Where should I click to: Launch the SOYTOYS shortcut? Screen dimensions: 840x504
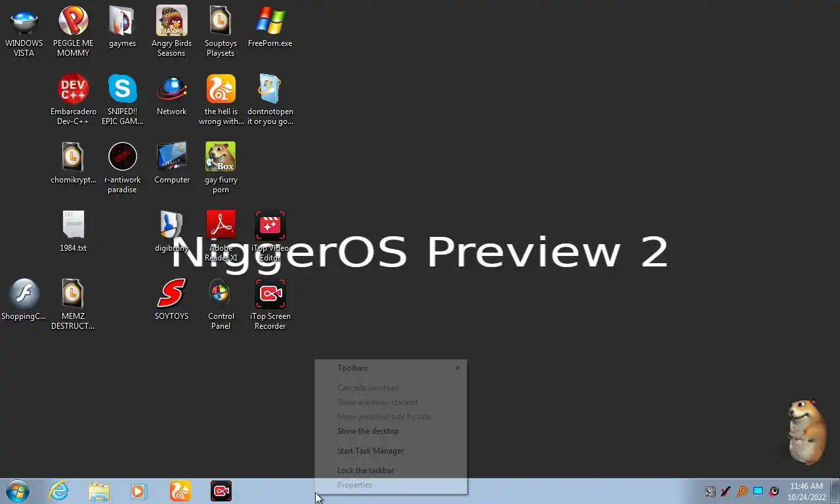click(x=171, y=301)
